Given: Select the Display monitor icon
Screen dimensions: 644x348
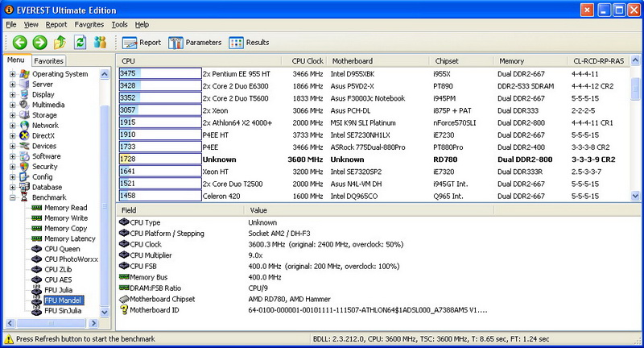Looking at the screenshot, I should [x=25, y=94].
